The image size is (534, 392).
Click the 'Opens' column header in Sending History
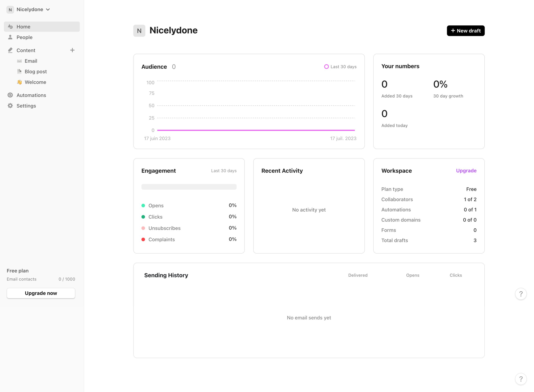412,275
